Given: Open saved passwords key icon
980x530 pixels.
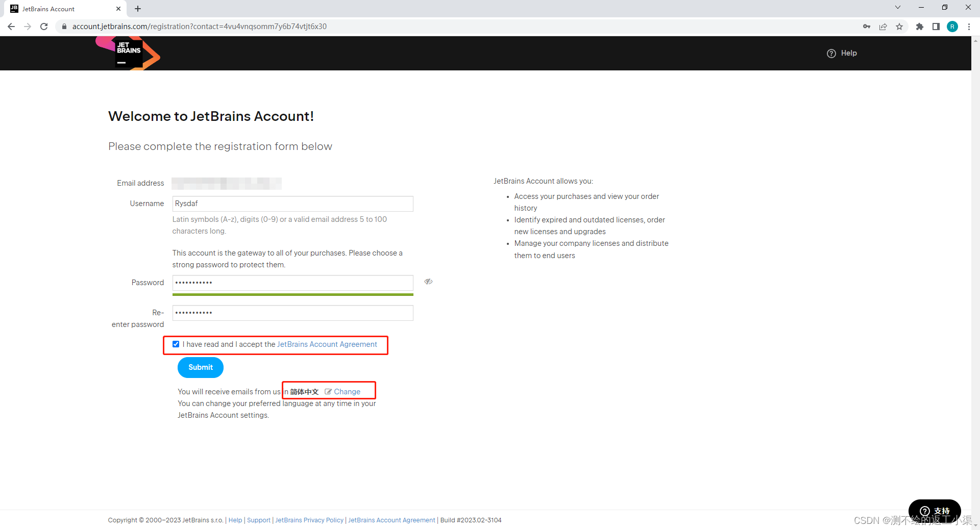Looking at the screenshot, I should click(x=867, y=27).
